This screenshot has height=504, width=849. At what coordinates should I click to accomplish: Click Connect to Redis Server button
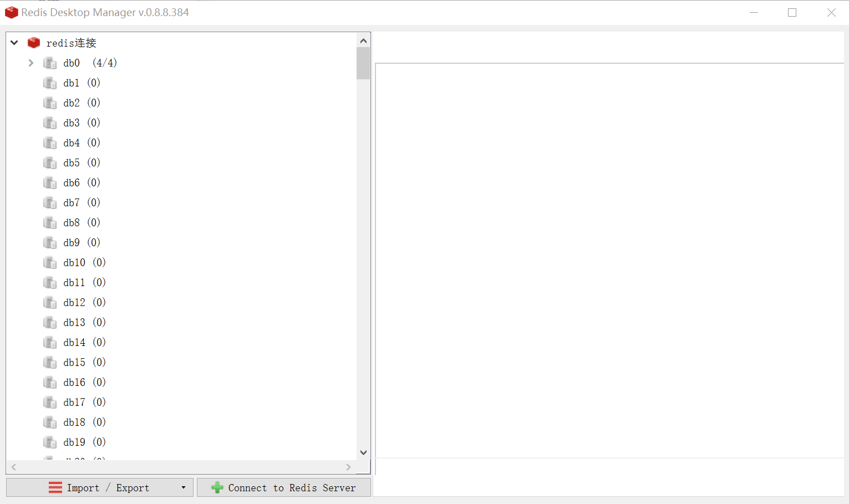click(x=284, y=487)
